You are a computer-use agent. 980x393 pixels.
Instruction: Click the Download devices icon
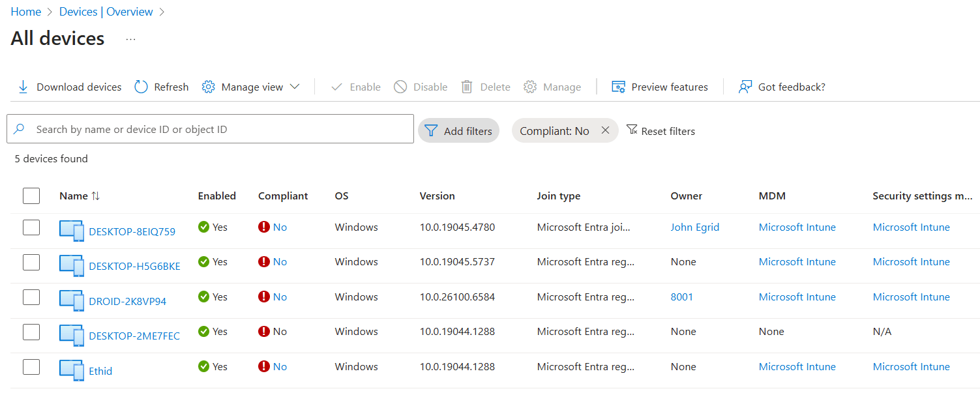click(x=23, y=86)
